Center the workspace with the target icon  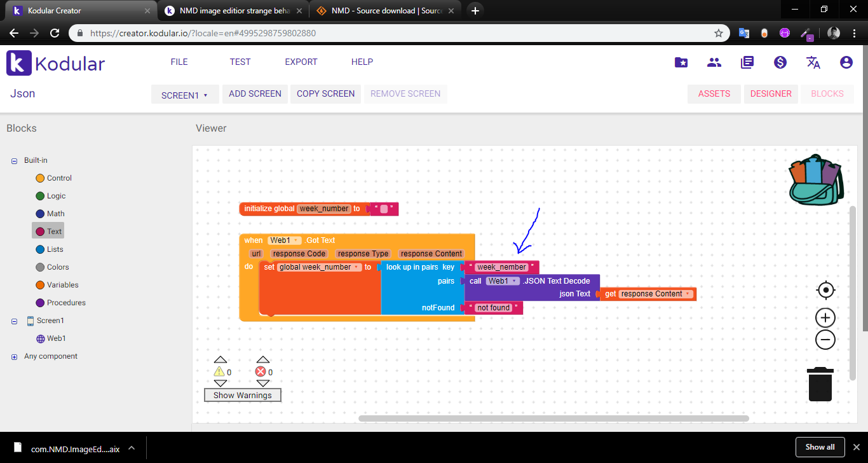[825, 290]
